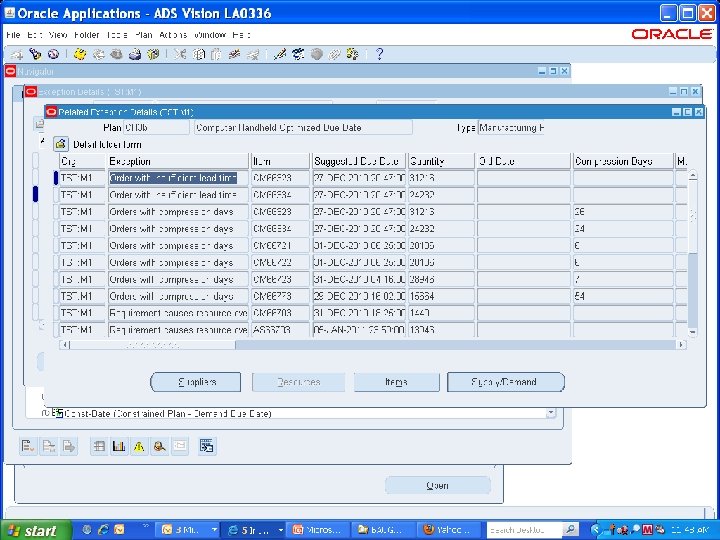Screen dimensions: 720x540
Task: Open the Actions menu
Action: 173,35
